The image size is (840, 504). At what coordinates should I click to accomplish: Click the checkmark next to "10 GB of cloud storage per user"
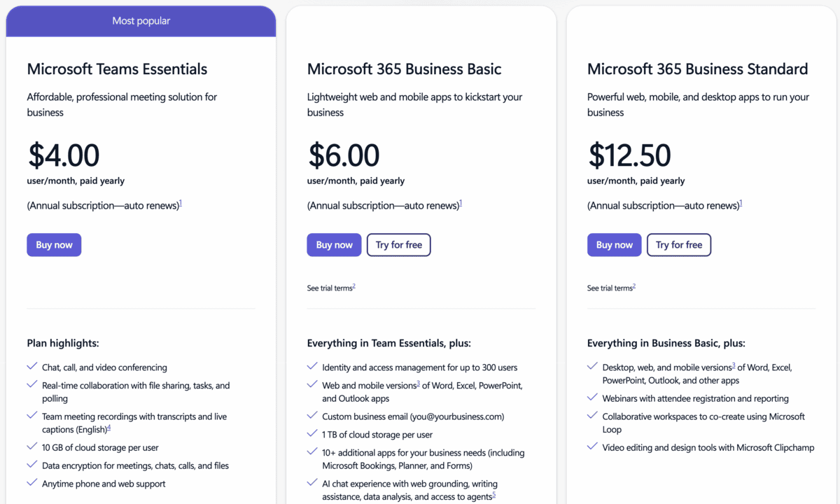(31, 447)
